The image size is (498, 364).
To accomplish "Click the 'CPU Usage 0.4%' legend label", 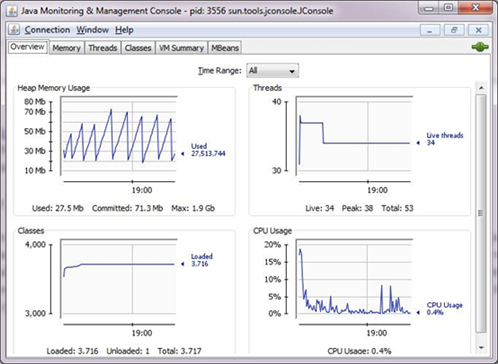I will (x=444, y=309).
